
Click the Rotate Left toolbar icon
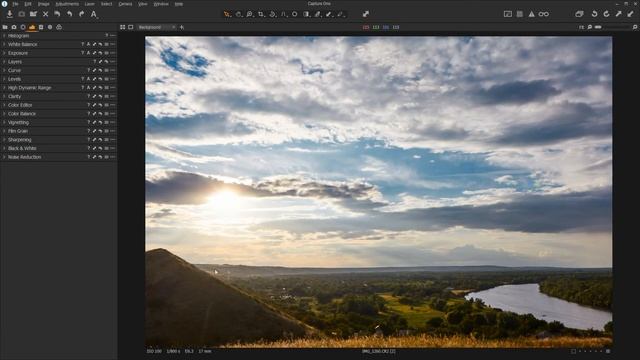pyautogui.click(x=595, y=14)
